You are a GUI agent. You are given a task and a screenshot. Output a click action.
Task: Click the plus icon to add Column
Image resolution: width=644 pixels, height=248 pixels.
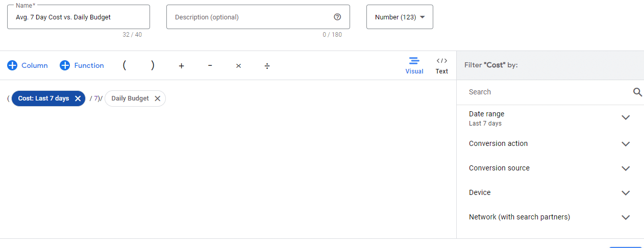coord(12,65)
